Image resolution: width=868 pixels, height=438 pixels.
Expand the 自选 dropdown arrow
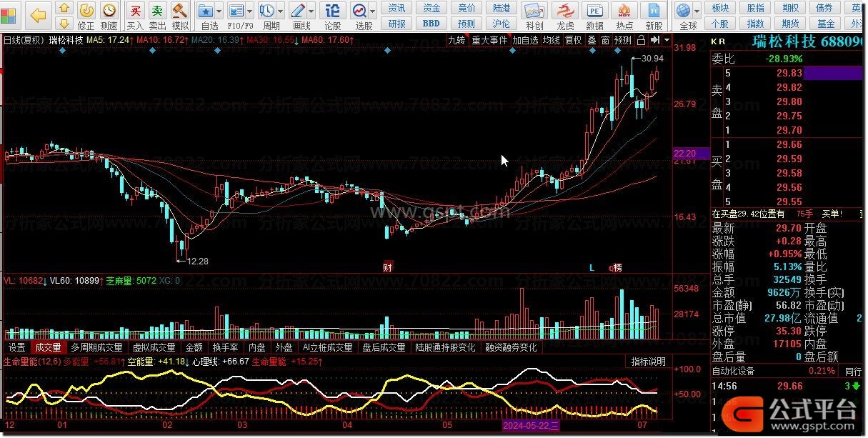pyautogui.click(x=219, y=11)
